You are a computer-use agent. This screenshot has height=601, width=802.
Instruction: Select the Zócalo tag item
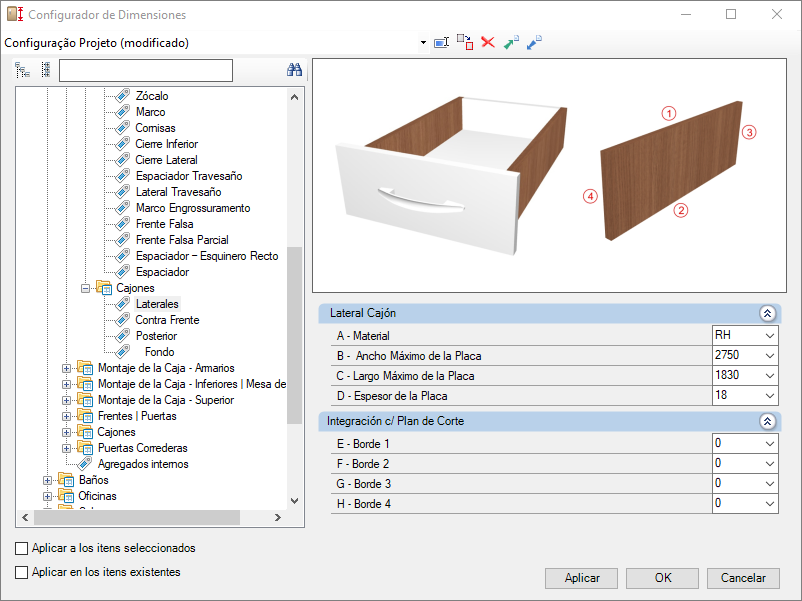click(x=152, y=96)
